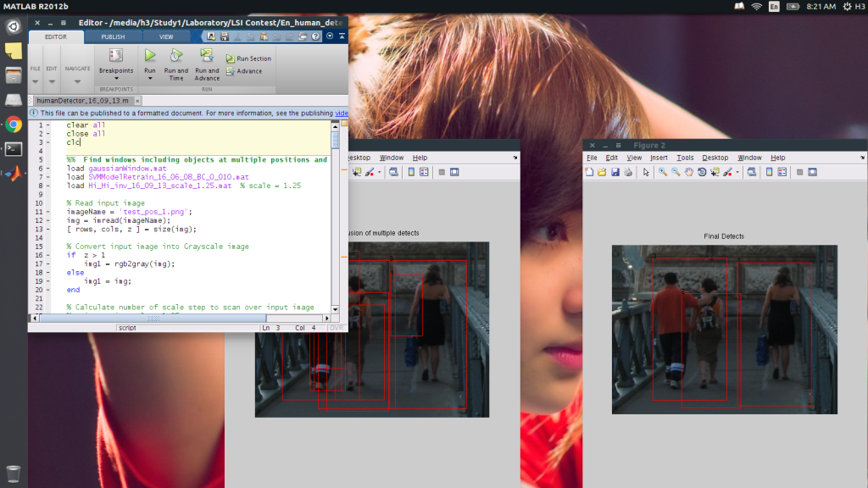Click the New Figure icon in Figure 2
Viewport: 868px width, 488px height.
tap(589, 172)
